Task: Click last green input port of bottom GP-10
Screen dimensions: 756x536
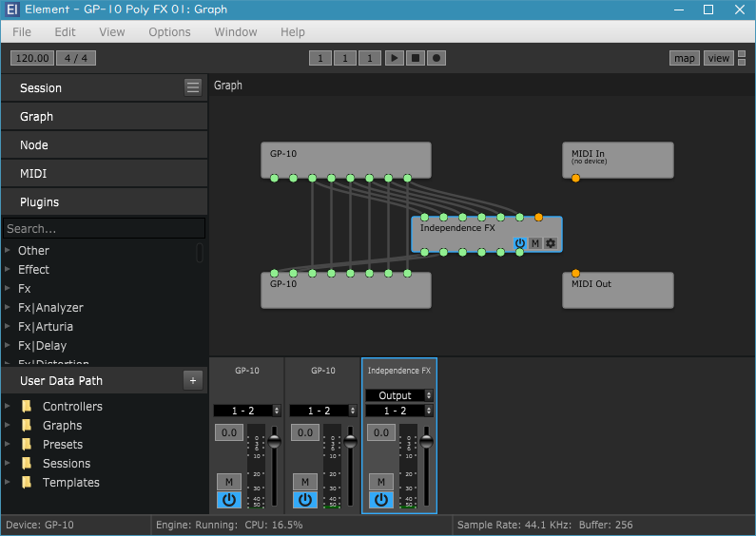Action: [407, 274]
